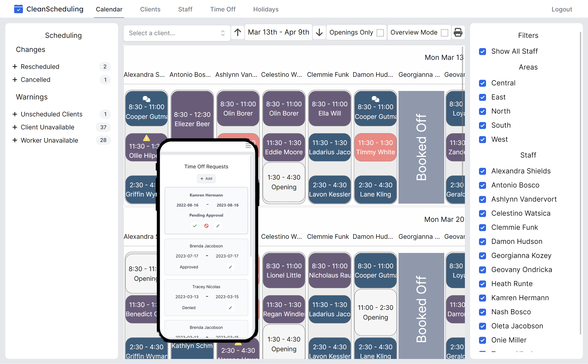Click the Rescheduled count badge 2

[105, 67]
